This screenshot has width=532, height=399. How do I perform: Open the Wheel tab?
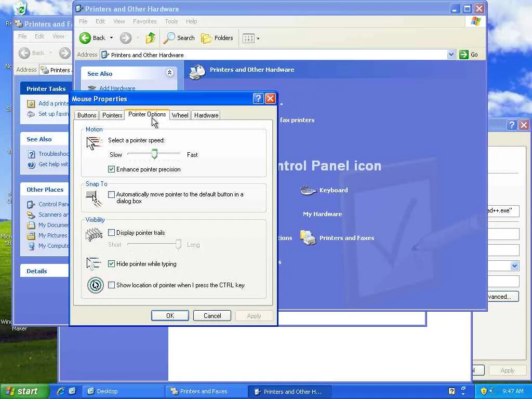(x=180, y=115)
